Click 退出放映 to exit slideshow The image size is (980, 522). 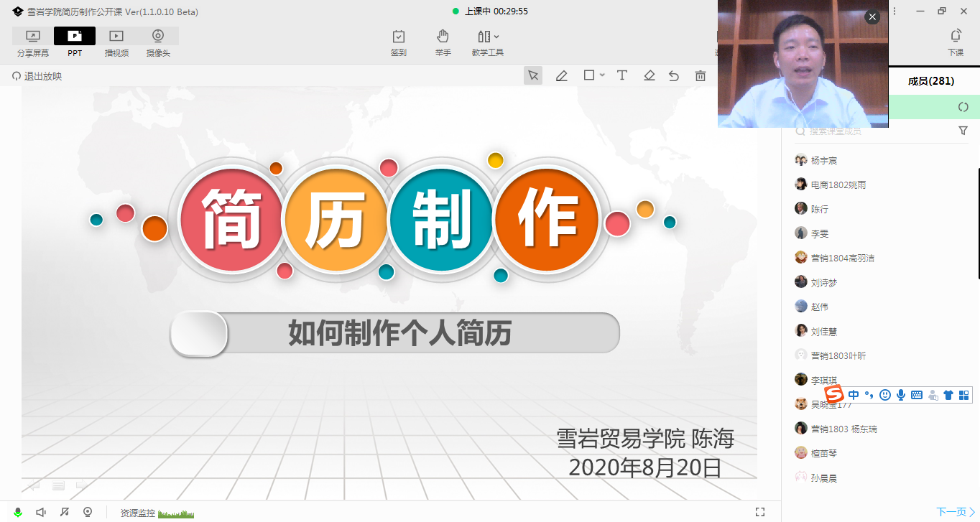tap(37, 76)
